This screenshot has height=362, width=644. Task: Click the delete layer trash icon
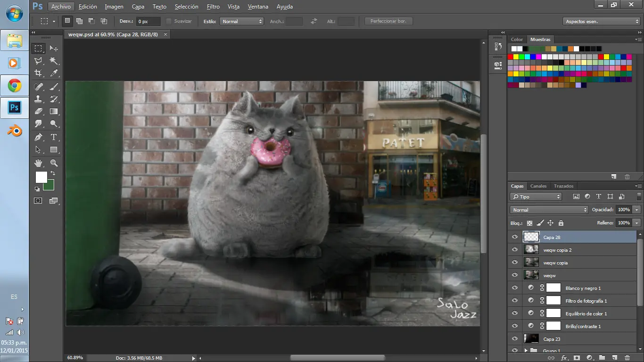pos(627,358)
